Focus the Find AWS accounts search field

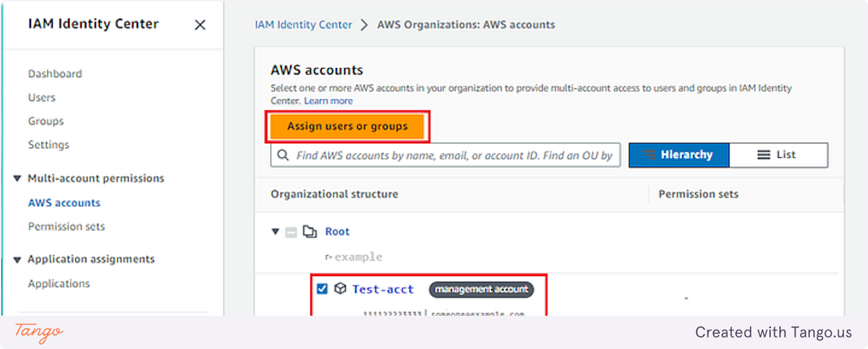(x=446, y=155)
